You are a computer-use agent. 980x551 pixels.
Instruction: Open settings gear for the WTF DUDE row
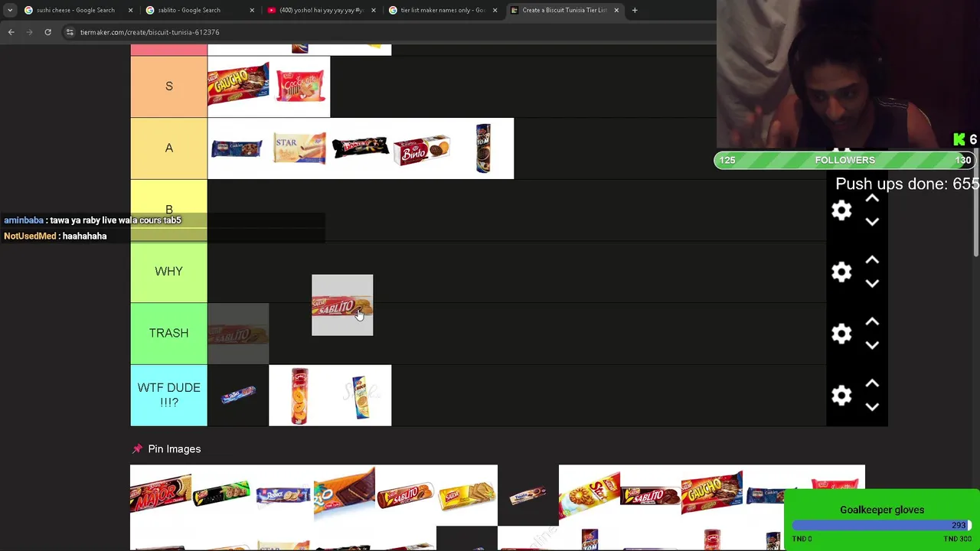[x=841, y=395]
